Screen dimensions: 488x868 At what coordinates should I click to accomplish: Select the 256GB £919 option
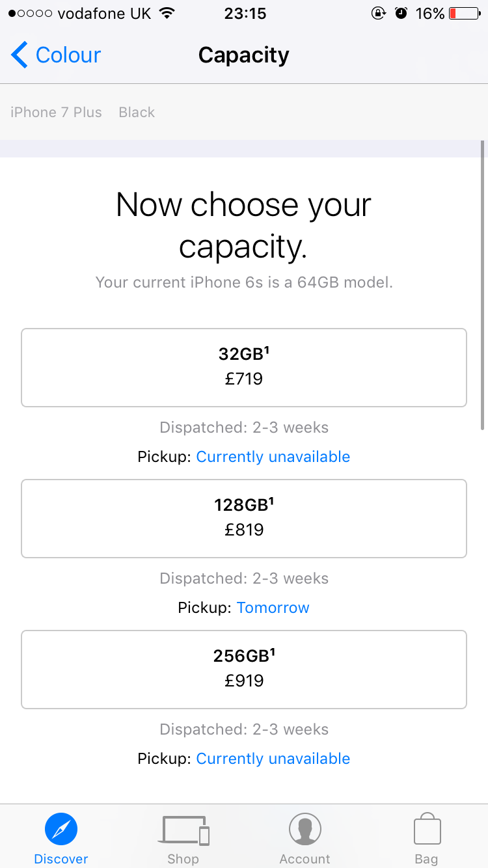(244, 670)
